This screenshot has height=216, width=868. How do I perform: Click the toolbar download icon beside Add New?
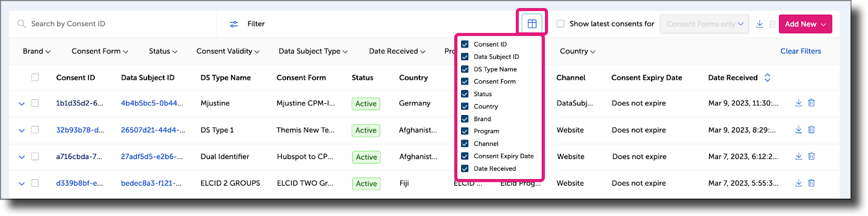(x=759, y=24)
